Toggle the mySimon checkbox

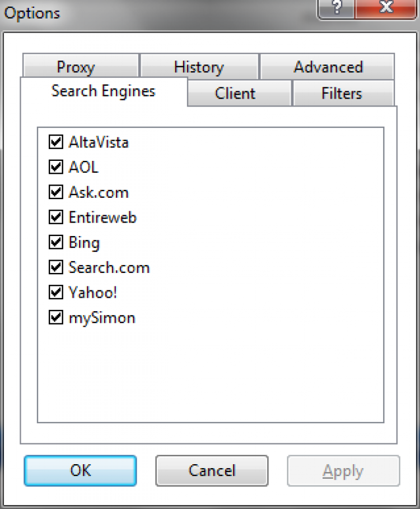click(x=56, y=318)
